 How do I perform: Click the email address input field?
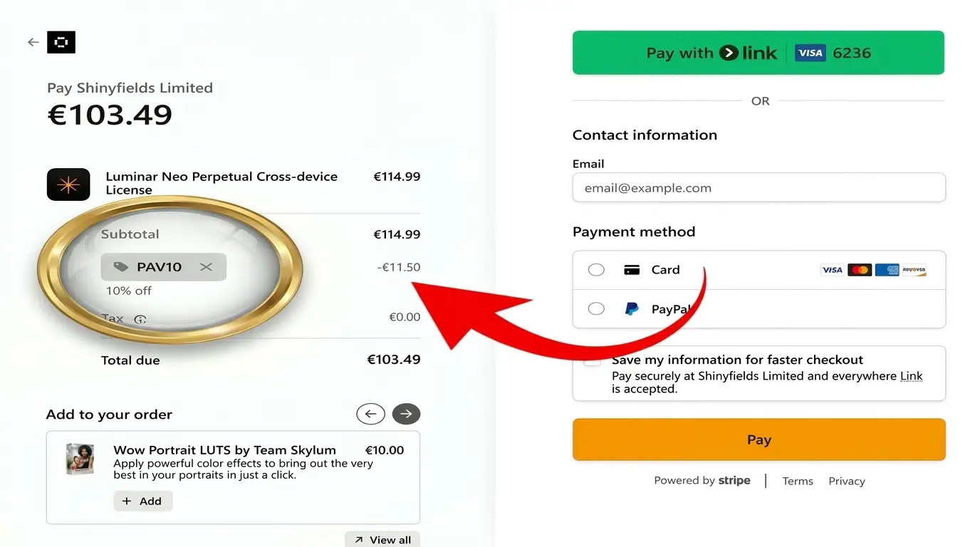point(759,187)
